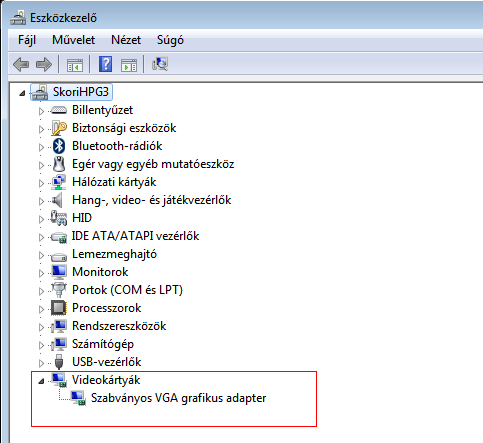
Task: Click the monitor icon for Monitorok
Action: pyautogui.click(x=59, y=272)
